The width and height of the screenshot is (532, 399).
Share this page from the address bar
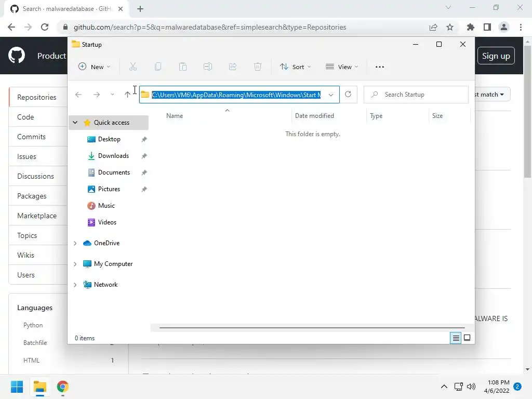tap(433, 27)
